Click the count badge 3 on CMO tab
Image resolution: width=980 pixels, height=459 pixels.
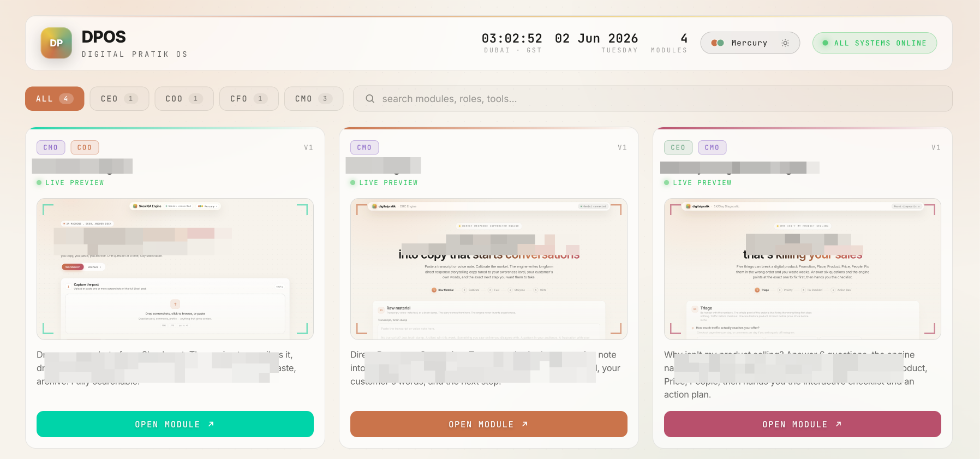coord(325,99)
